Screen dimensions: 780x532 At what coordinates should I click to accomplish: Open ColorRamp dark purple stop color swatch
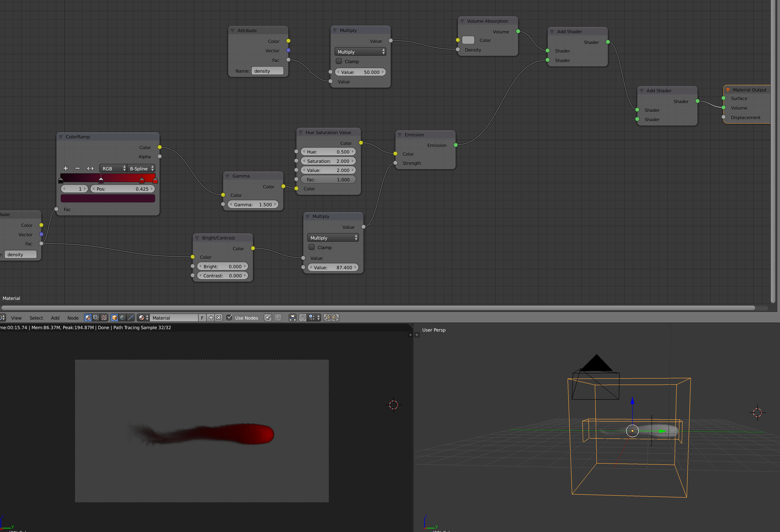108,198
